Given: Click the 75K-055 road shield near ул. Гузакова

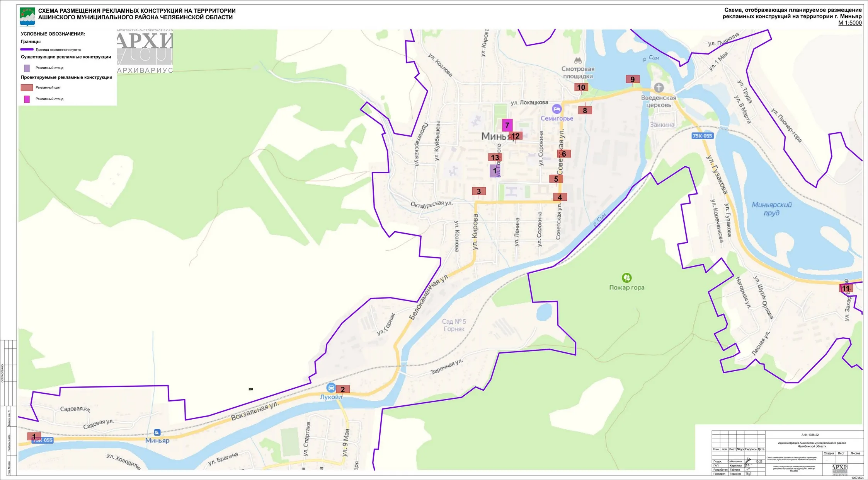Looking at the screenshot, I should [702, 136].
